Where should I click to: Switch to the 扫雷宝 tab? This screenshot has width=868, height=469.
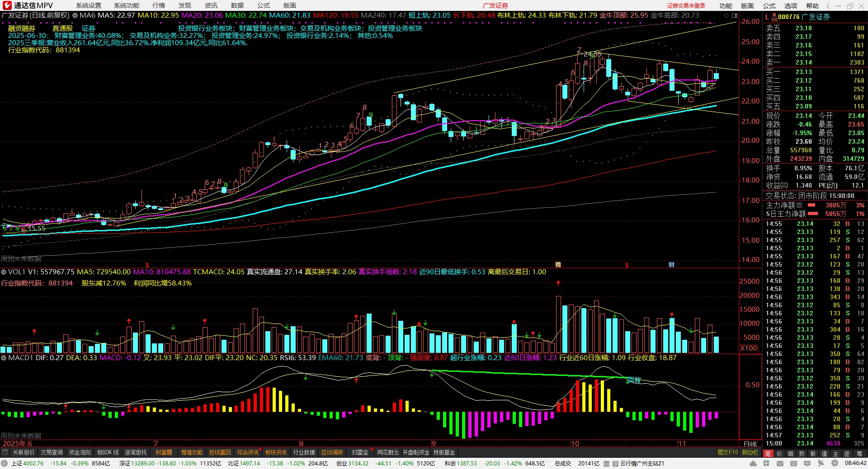[x=360, y=452]
